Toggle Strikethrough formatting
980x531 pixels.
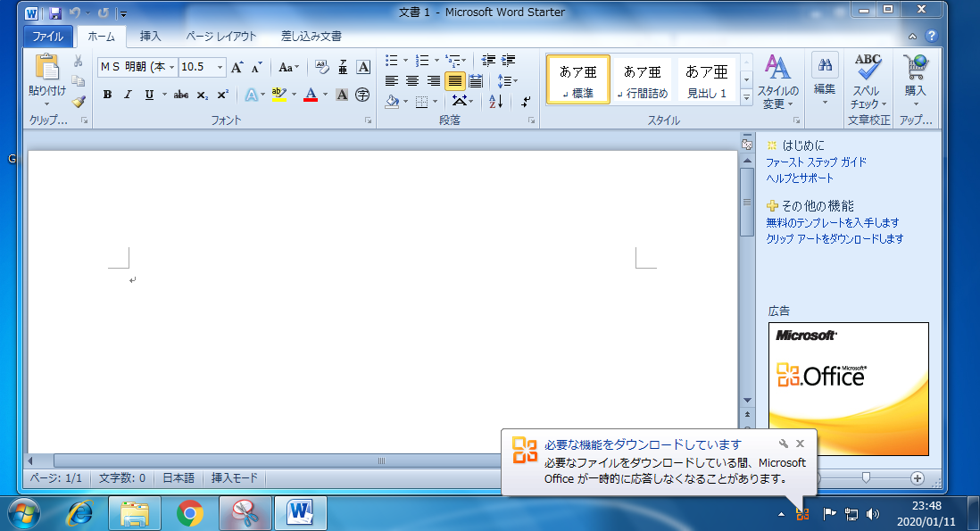pyautogui.click(x=181, y=95)
